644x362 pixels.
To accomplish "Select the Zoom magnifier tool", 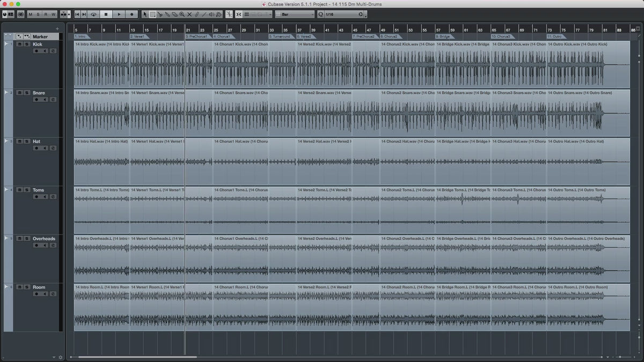I will [x=182, y=14].
